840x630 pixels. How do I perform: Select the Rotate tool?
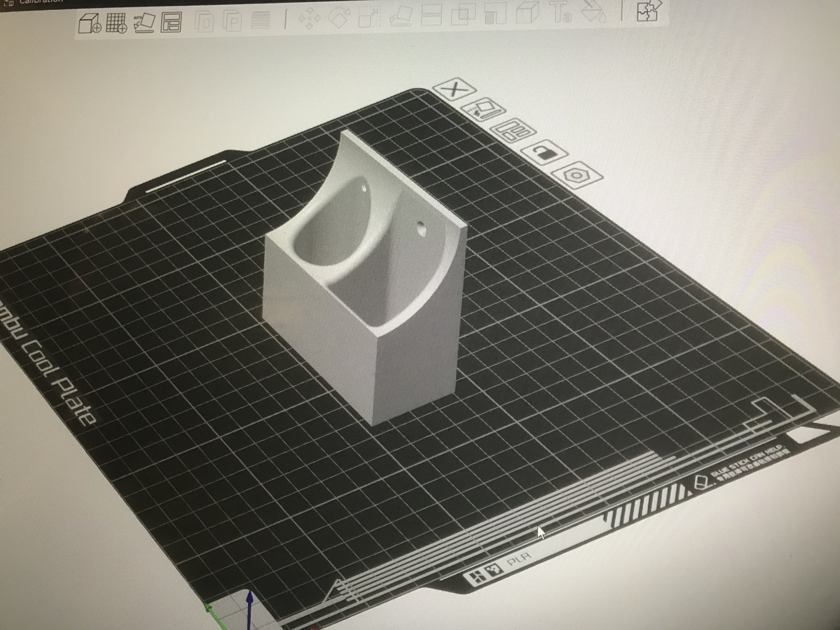pyautogui.click(x=338, y=18)
